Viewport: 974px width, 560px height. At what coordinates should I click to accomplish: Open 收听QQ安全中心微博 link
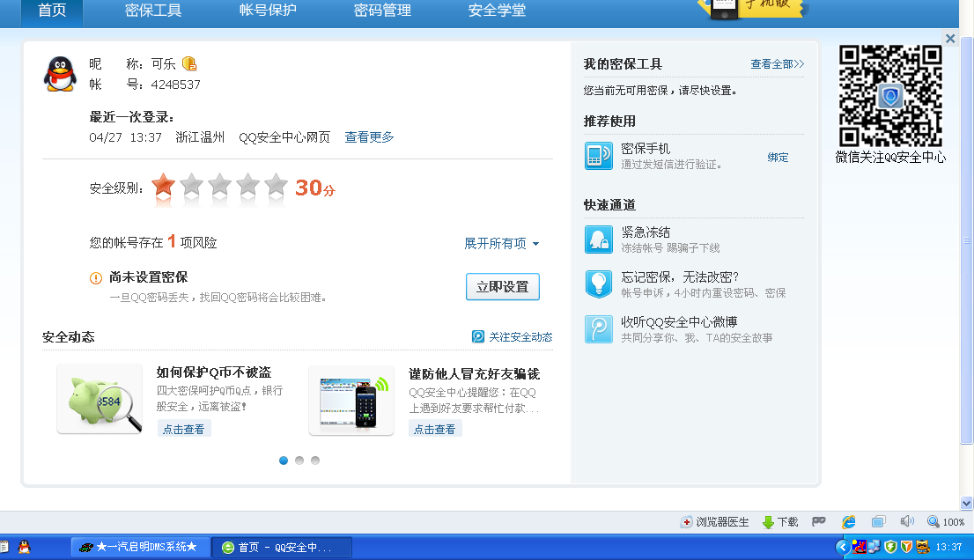pos(679,321)
